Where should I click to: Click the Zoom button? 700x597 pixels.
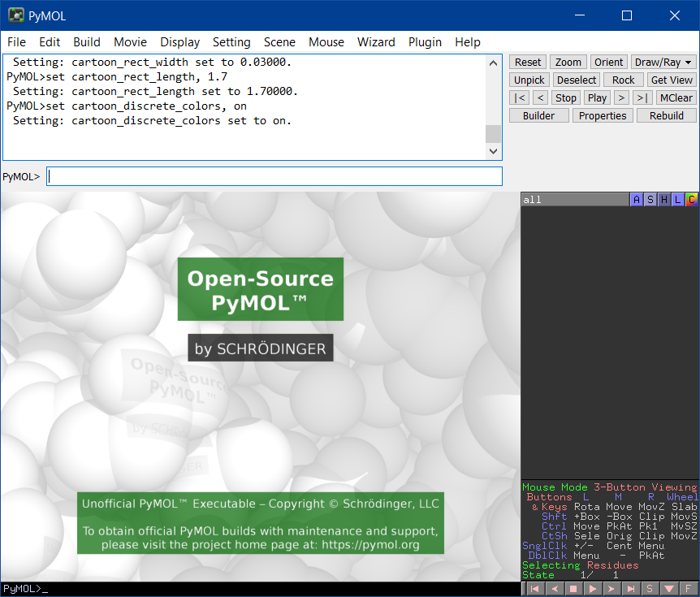pyautogui.click(x=568, y=62)
